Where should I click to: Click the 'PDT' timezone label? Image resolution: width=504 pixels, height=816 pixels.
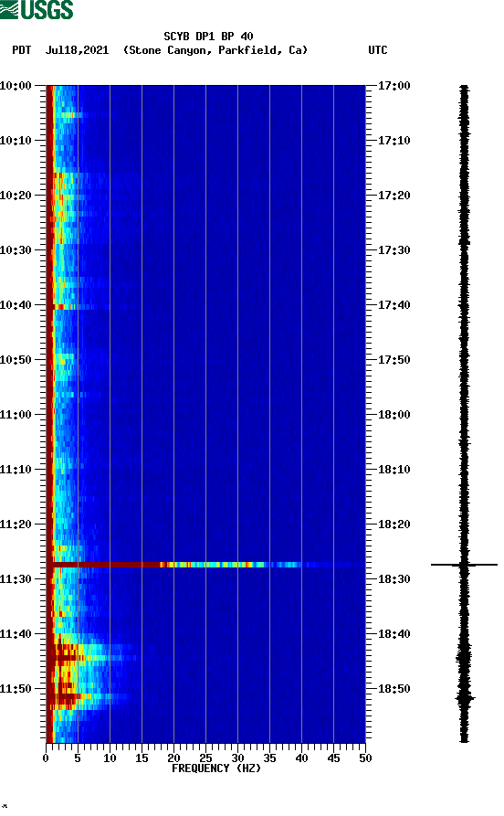coord(21,50)
